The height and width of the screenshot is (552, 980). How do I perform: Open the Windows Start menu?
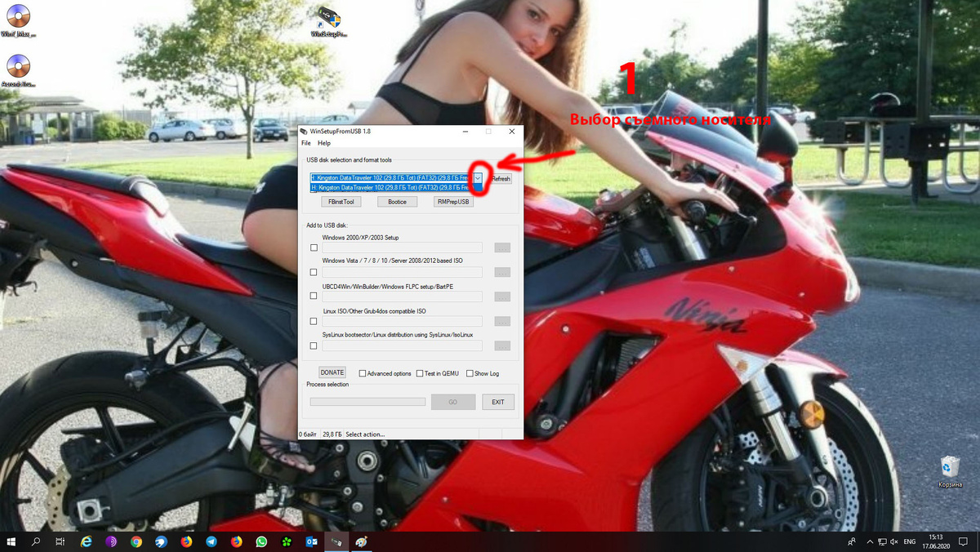pyautogui.click(x=12, y=541)
